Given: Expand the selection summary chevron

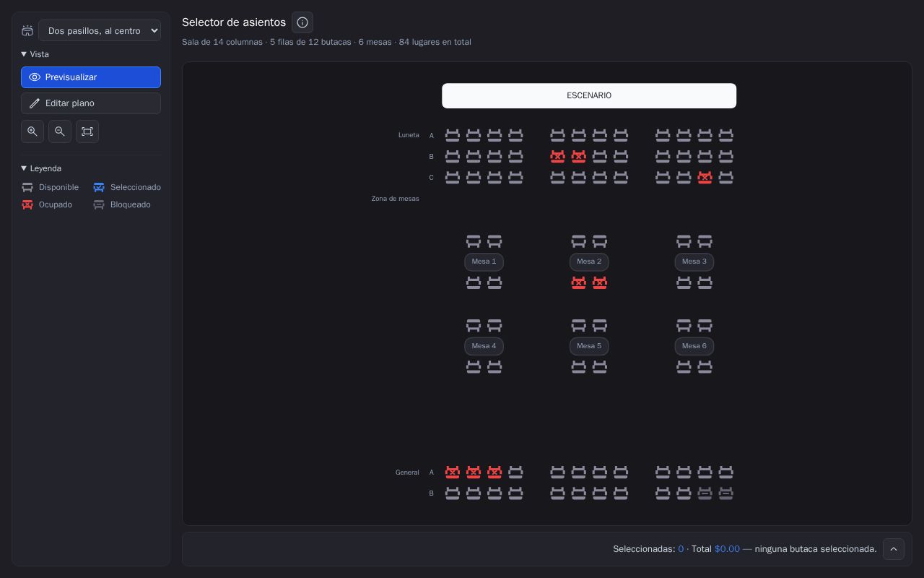Looking at the screenshot, I should pos(894,549).
